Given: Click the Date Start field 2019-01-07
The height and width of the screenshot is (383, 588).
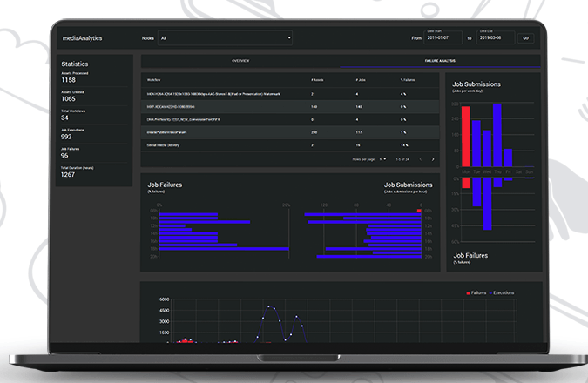Looking at the screenshot, I should pyautogui.click(x=443, y=37).
